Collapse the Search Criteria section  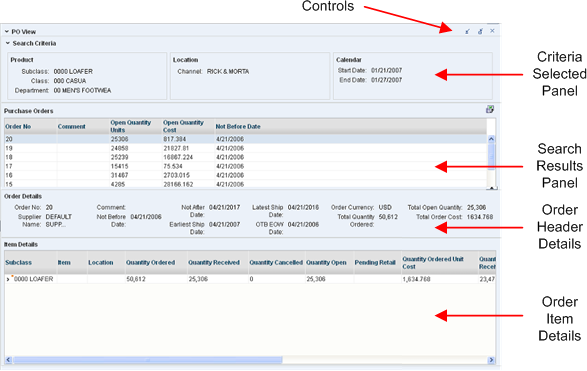pos(8,43)
